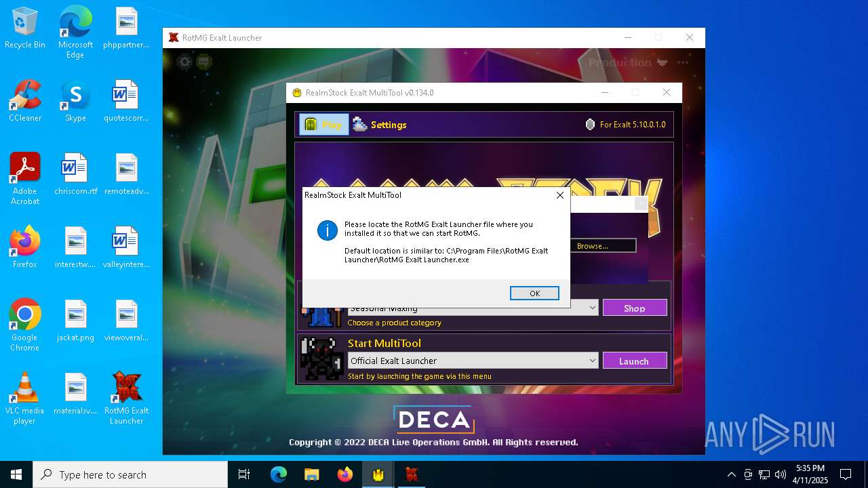The width and height of the screenshot is (868, 488).
Task: Select jackat.png file on desktop
Action: coord(75,321)
